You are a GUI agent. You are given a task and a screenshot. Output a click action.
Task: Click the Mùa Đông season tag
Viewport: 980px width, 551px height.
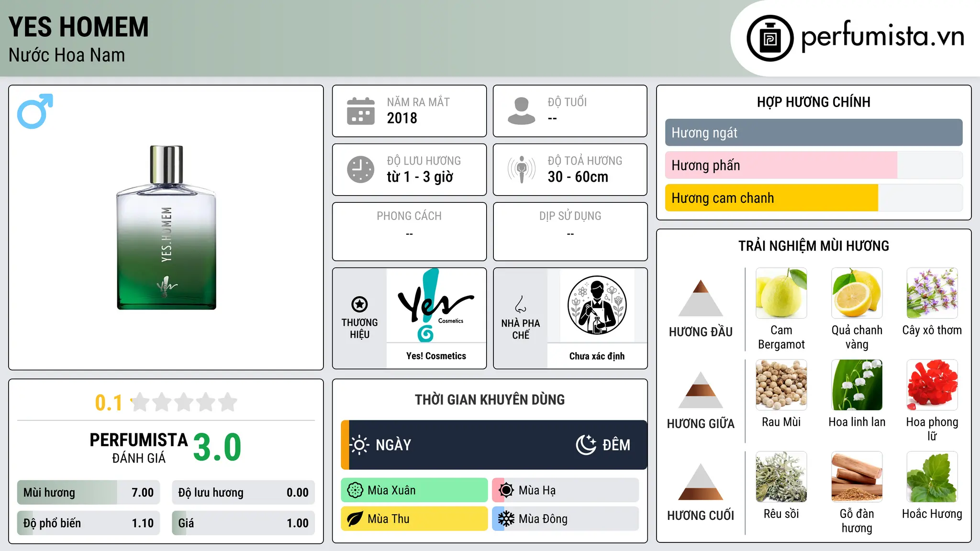click(x=565, y=519)
